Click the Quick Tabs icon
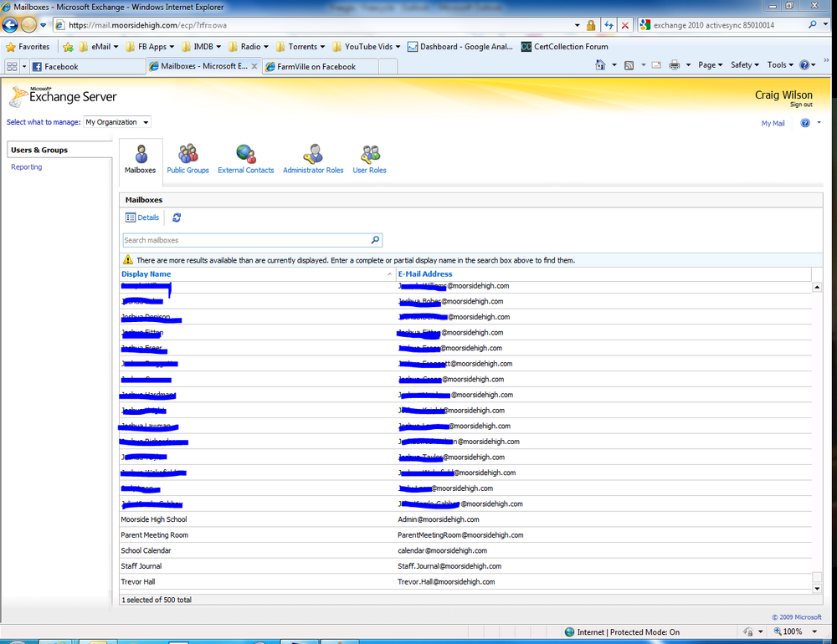 [12, 67]
